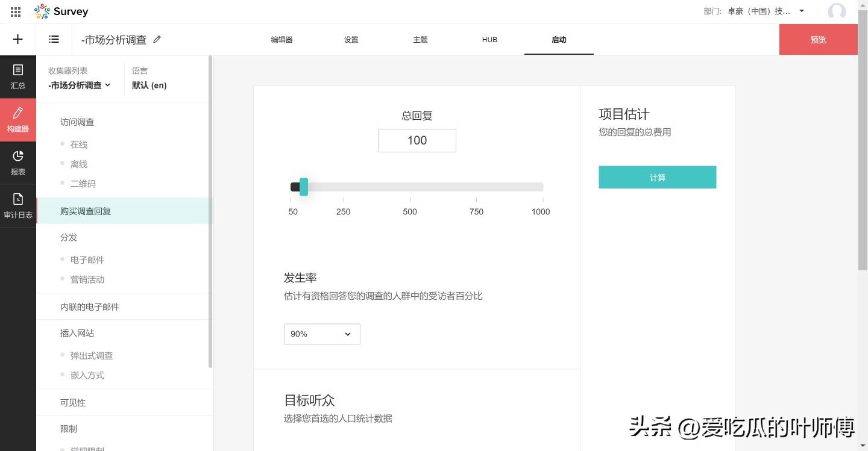Click the user avatar in the top right
Image resolution: width=868 pixels, height=451 pixels.
[x=837, y=11]
